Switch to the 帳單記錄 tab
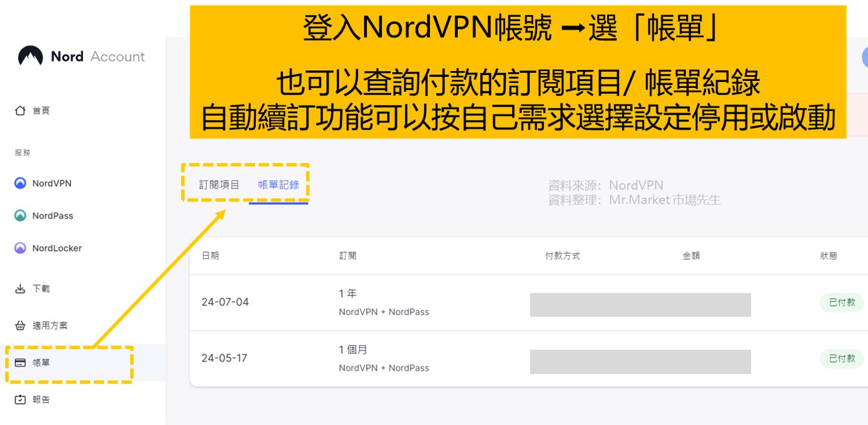Image resolution: width=868 pixels, height=425 pixels. (278, 185)
